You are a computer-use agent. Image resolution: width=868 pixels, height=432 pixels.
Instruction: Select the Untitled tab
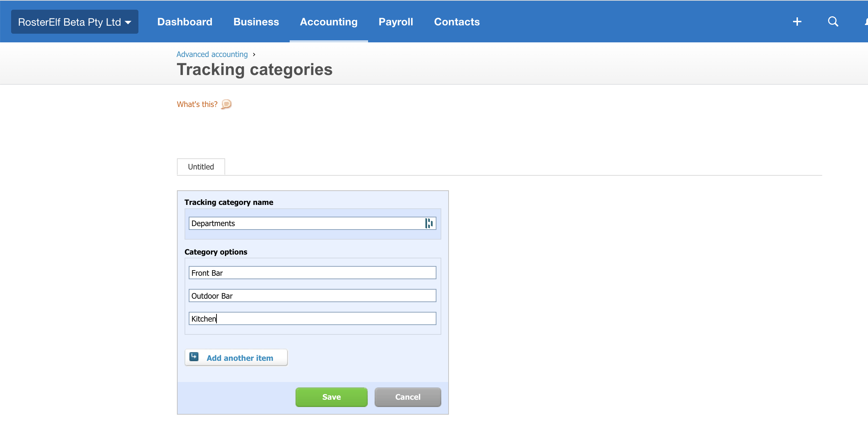[x=201, y=167]
